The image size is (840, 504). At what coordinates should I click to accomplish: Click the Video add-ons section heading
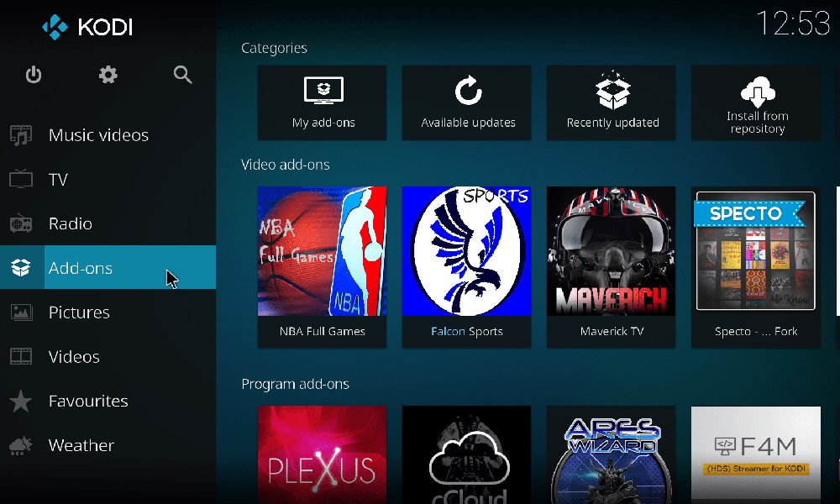[286, 165]
